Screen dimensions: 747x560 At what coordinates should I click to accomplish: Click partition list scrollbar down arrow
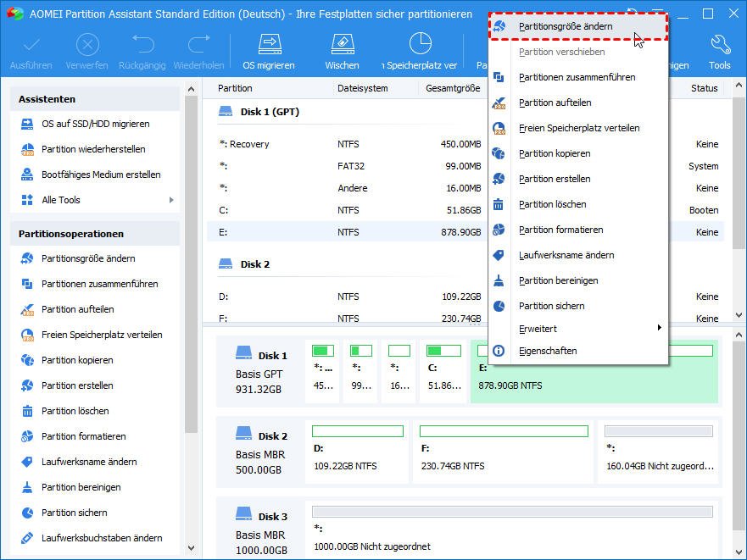739,315
